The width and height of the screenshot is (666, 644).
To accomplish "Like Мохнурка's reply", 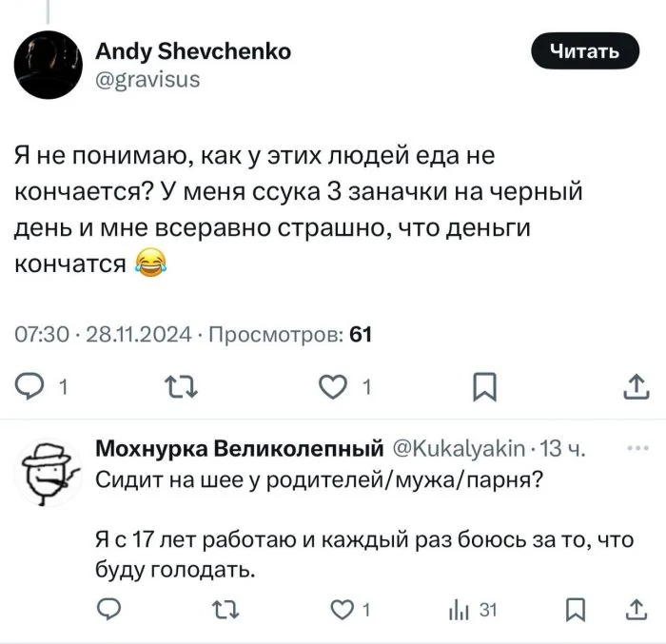I will pyautogui.click(x=342, y=610).
